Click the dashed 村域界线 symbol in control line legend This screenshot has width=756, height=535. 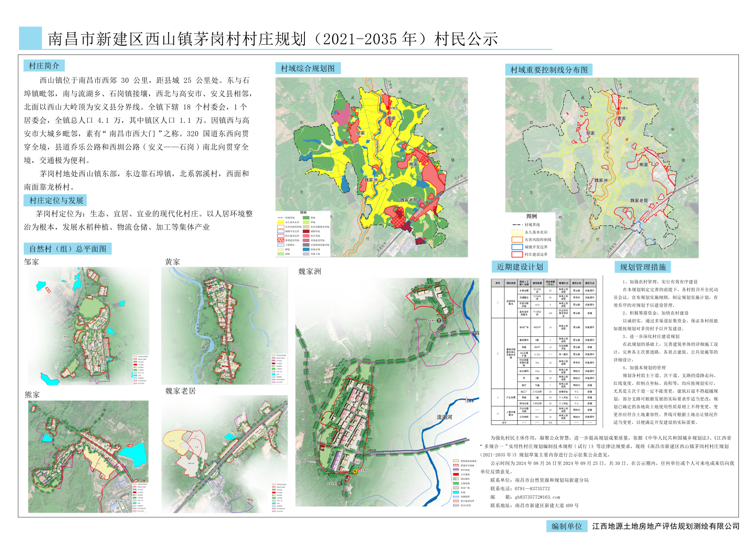517,224
